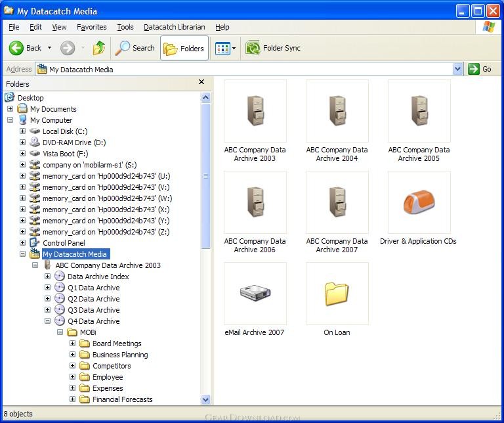The height and width of the screenshot is (423, 504).
Task: Click the Go button
Action: [x=480, y=69]
